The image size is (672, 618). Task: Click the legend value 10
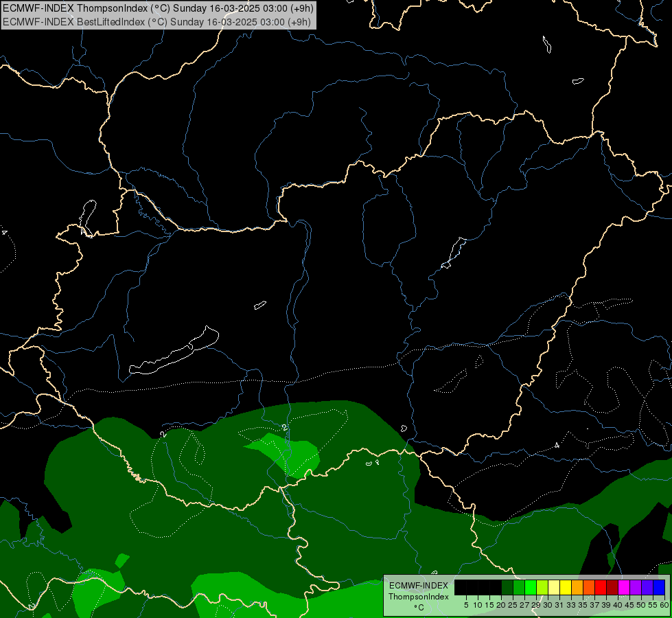click(478, 605)
